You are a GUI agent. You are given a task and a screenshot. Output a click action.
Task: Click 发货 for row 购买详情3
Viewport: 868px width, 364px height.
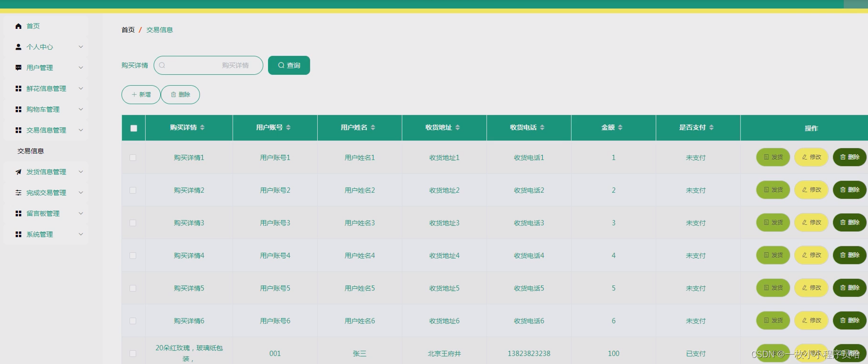point(773,222)
